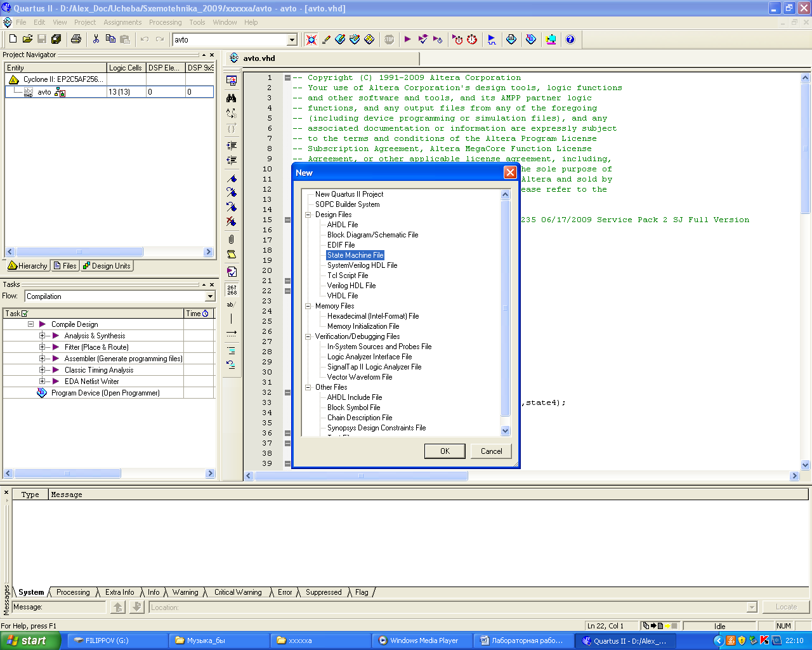Image resolution: width=812 pixels, height=650 pixels.
Task: Click the blue question mark Help icon
Action: [x=570, y=39]
